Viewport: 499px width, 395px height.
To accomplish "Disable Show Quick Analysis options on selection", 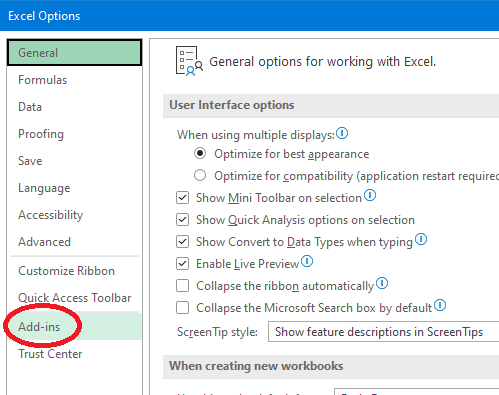I will point(183,220).
